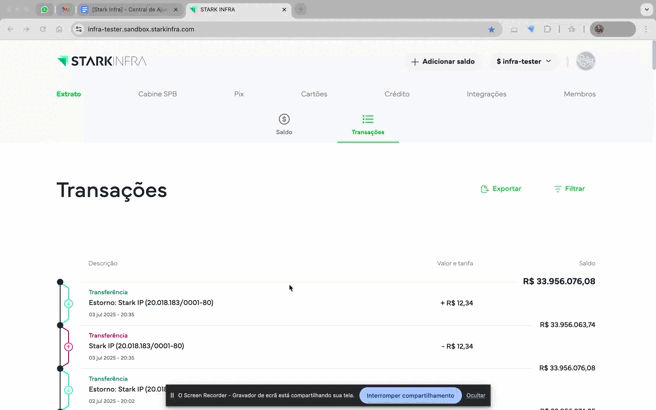
Task: Open the Pix menu item
Action: coord(239,94)
